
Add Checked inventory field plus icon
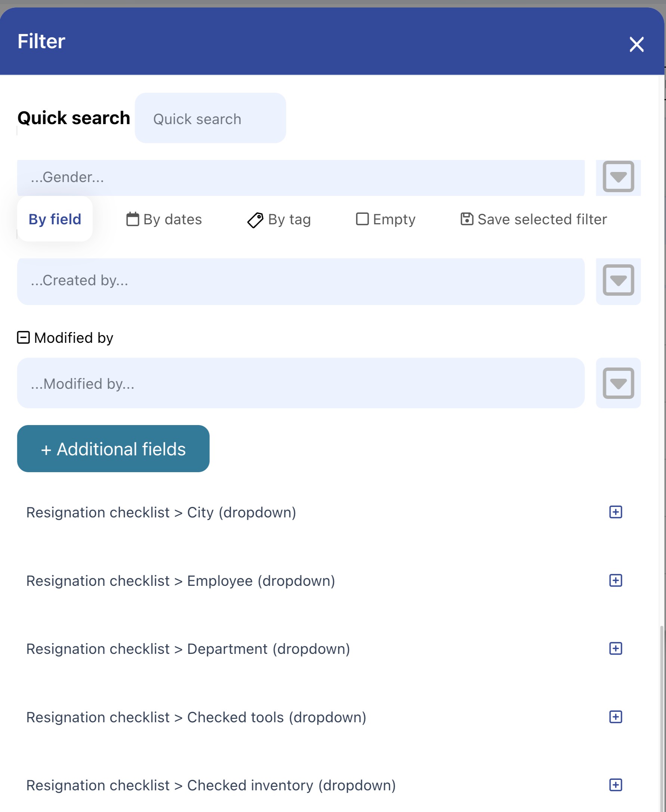[616, 785]
